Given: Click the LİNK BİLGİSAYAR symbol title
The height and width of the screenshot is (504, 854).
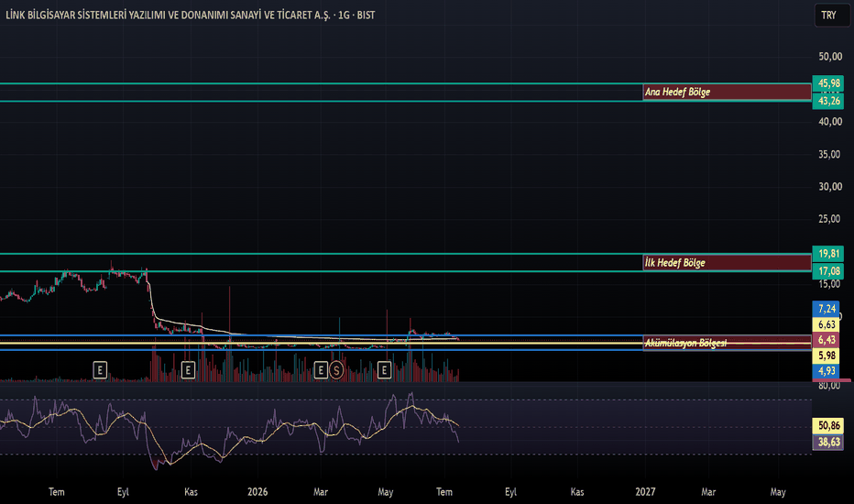Looking at the screenshot, I should [x=190, y=16].
